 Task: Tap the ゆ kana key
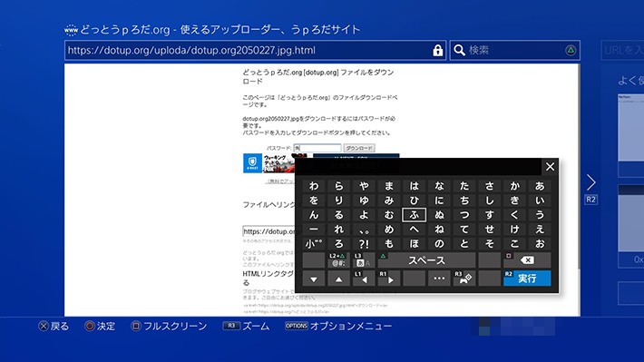364,201
